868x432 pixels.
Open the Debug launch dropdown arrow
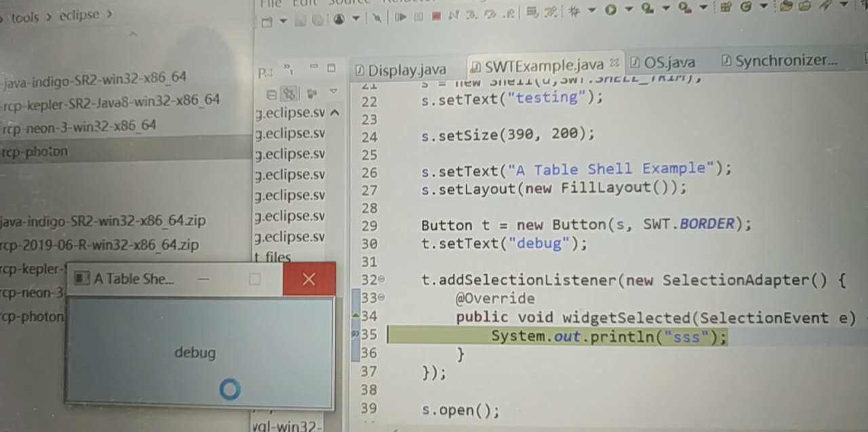[592, 10]
